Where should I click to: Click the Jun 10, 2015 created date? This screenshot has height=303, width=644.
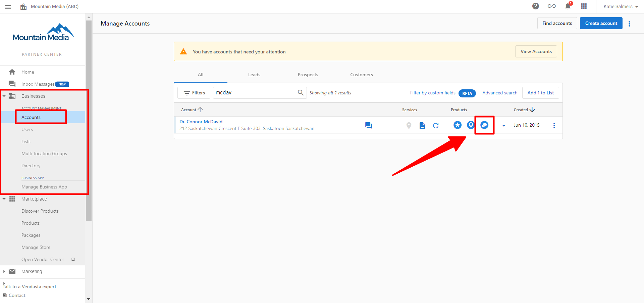coord(527,125)
